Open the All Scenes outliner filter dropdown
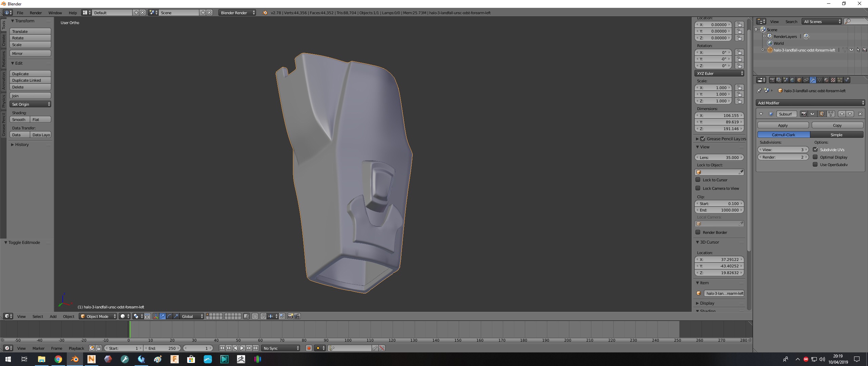This screenshot has width=868, height=366. click(x=822, y=21)
